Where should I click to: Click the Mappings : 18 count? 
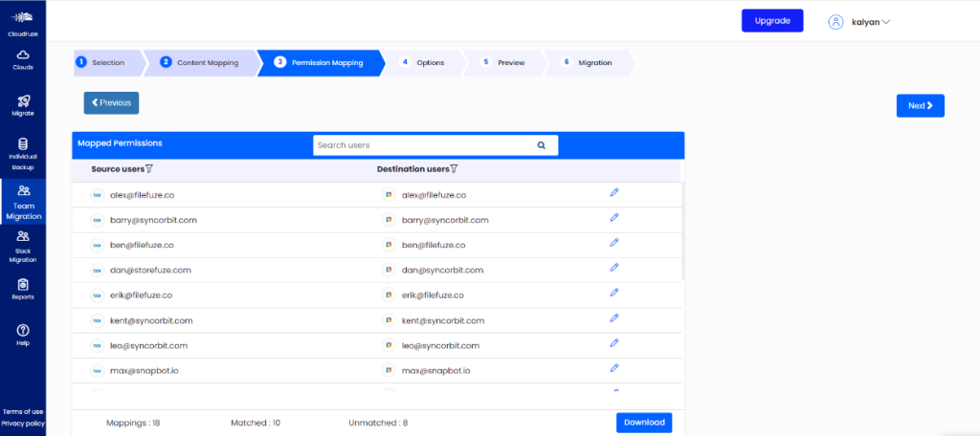coord(133,423)
